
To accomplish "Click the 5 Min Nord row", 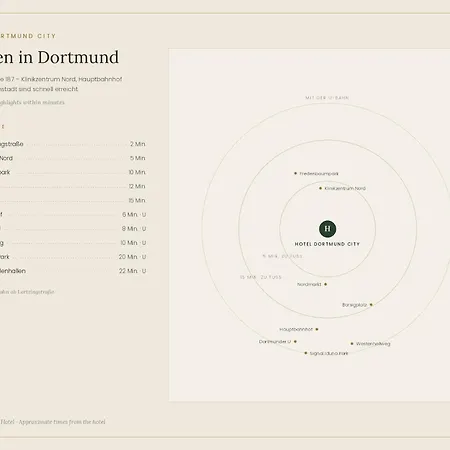I will click(x=73, y=158).
